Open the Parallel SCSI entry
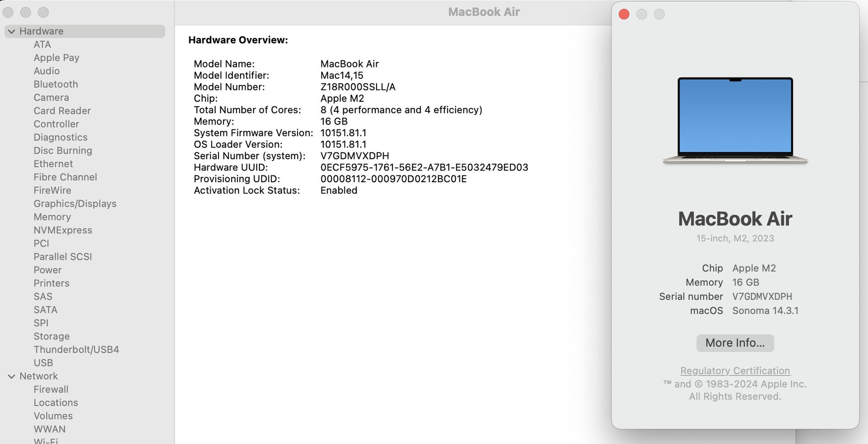This screenshot has width=868, height=444. [63, 257]
